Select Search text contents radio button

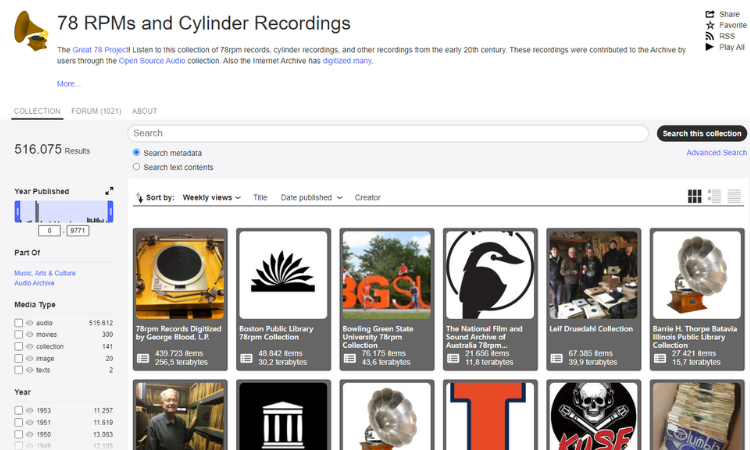(136, 167)
